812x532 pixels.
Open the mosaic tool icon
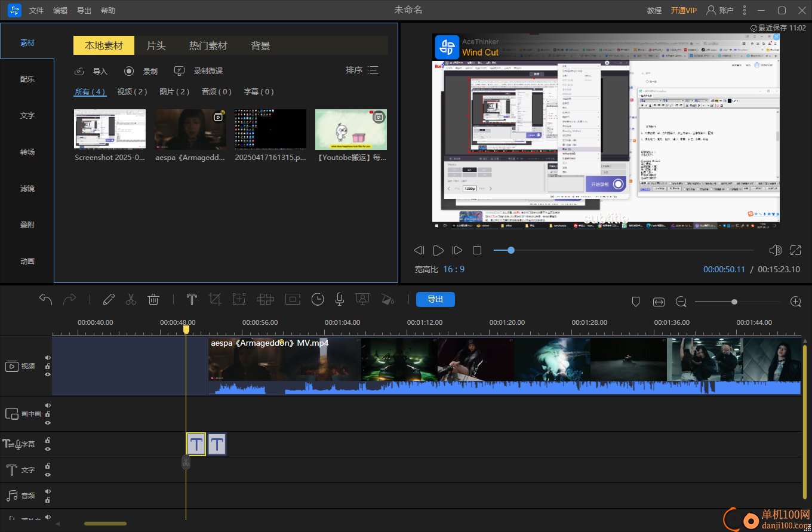pos(265,299)
